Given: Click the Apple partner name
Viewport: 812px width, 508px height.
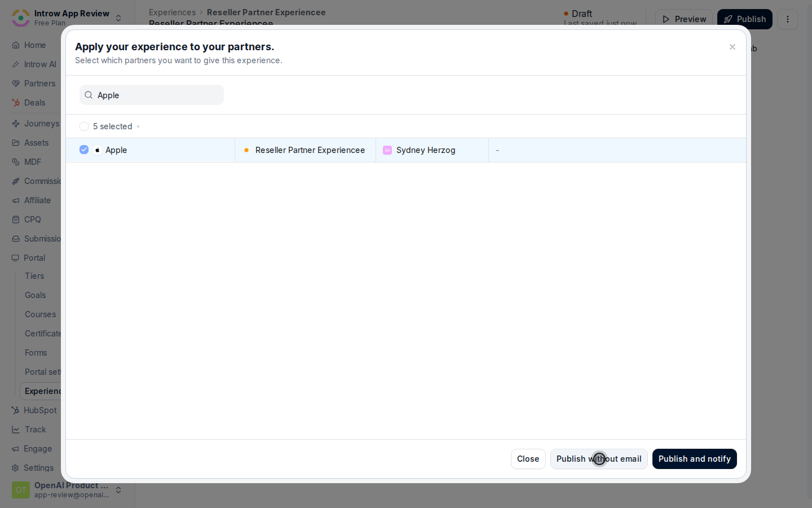Looking at the screenshot, I should tap(116, 150).
